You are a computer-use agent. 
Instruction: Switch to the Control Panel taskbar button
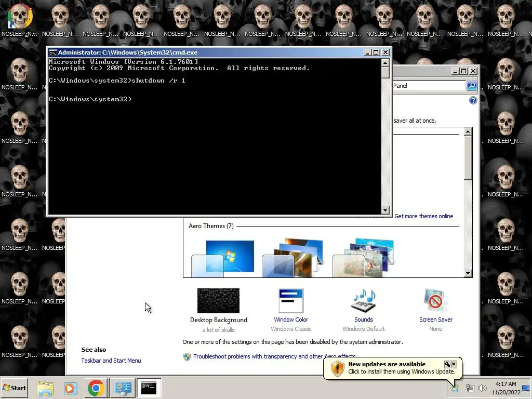(123, 388)
